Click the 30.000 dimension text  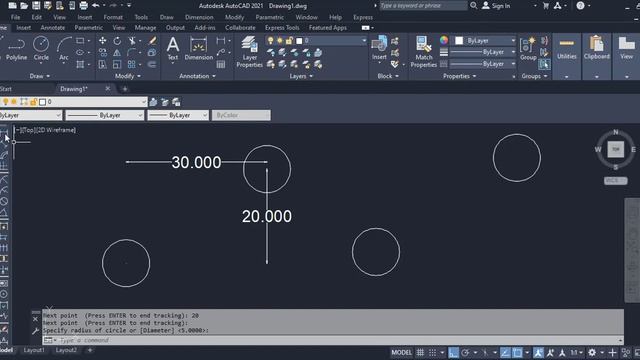[x=196, y=162]
